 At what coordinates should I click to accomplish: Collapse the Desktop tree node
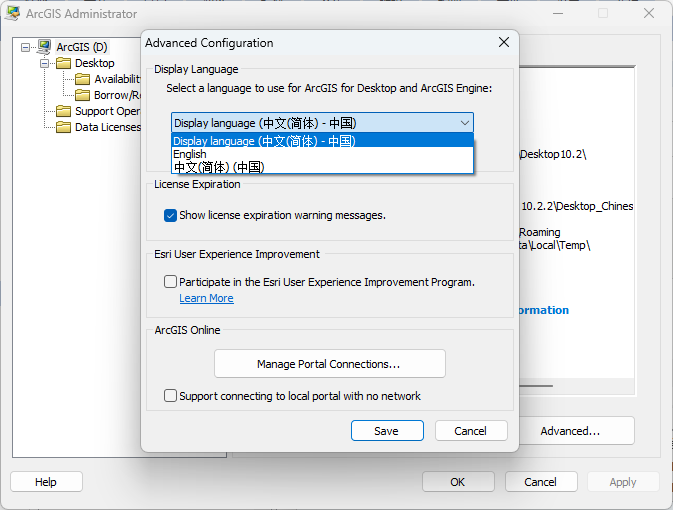44,64
